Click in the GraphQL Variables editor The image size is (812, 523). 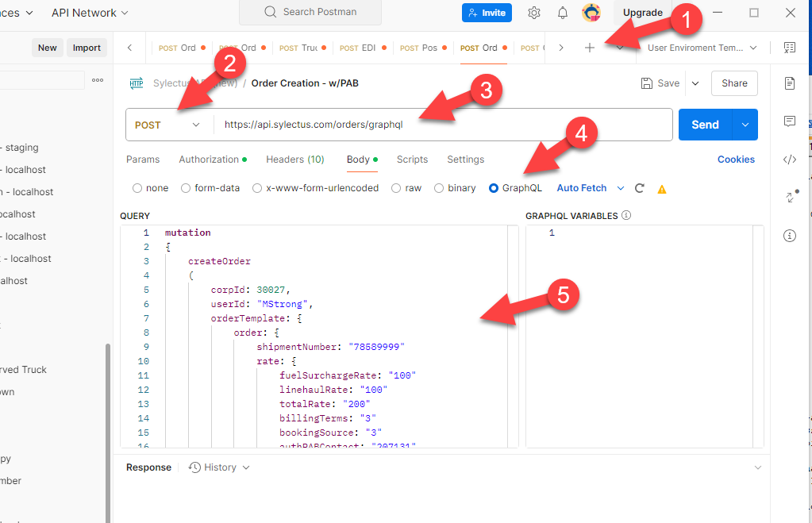[x=645, y=336]
